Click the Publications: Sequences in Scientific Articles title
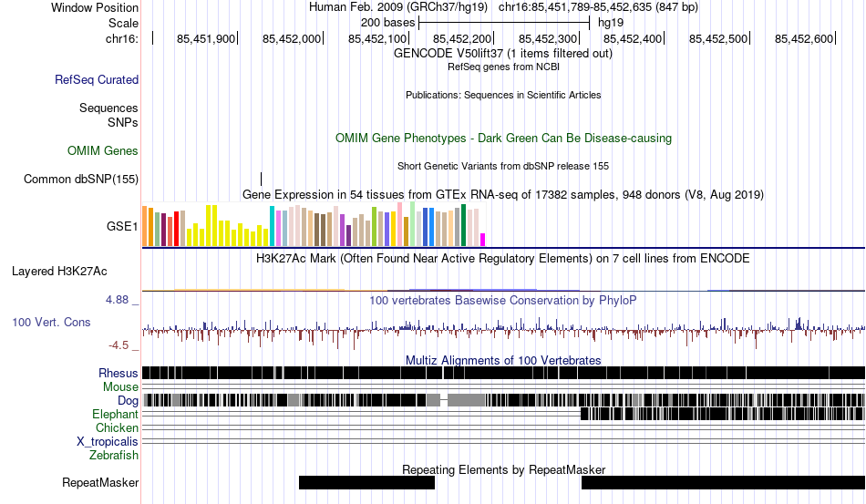The height and width of the screenshot is (504, 866). click(x=503, y=95)
